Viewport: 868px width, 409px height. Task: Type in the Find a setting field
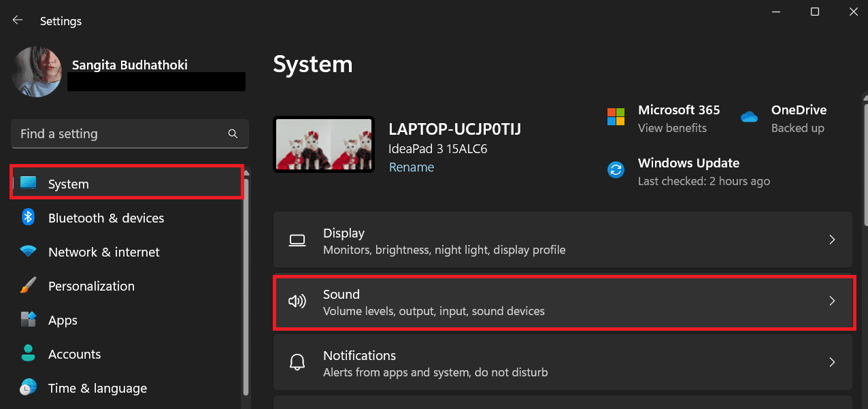coord(119,134)
